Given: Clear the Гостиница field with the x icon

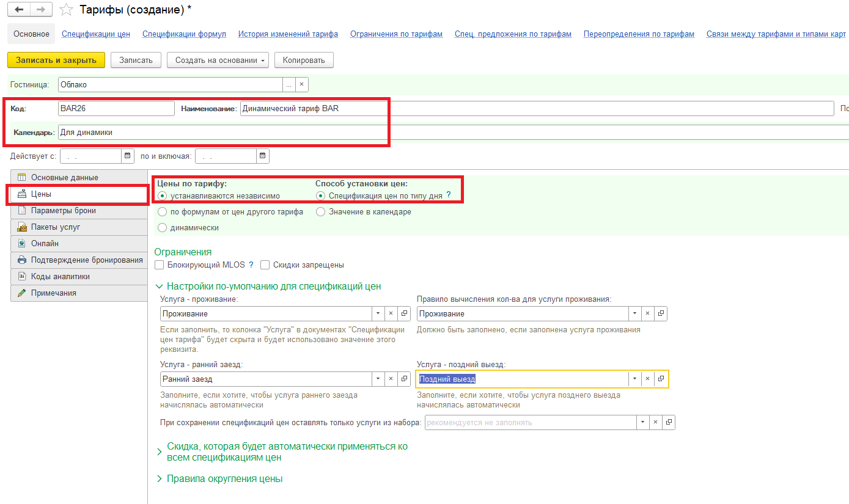Looking at the screenshot, I should [x=301, y=84].
